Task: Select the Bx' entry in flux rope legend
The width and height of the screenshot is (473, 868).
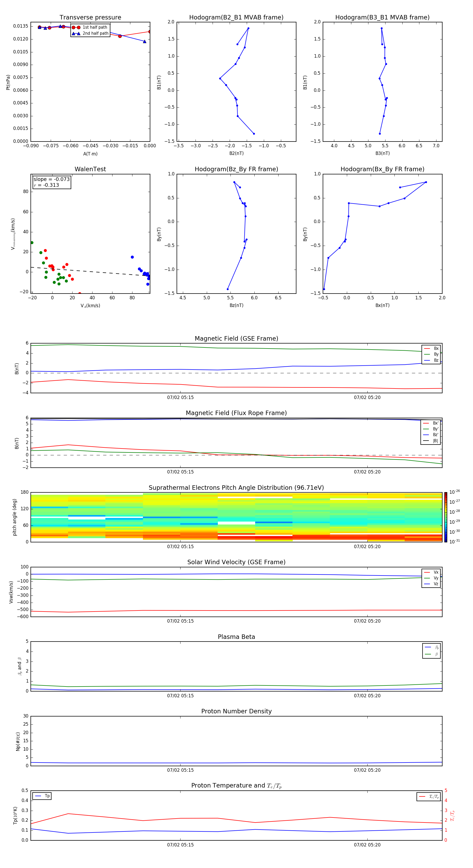Action: [431, 423]
